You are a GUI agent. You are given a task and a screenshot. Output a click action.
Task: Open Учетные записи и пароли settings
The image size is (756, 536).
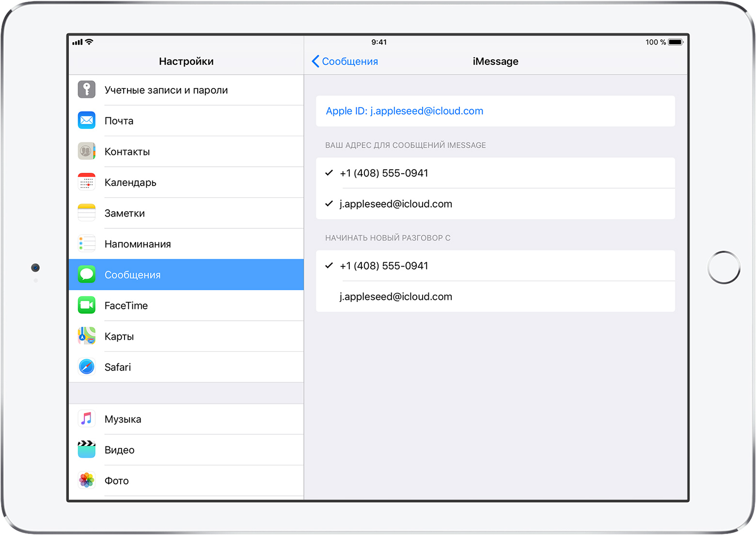click(x=186, y=90)
